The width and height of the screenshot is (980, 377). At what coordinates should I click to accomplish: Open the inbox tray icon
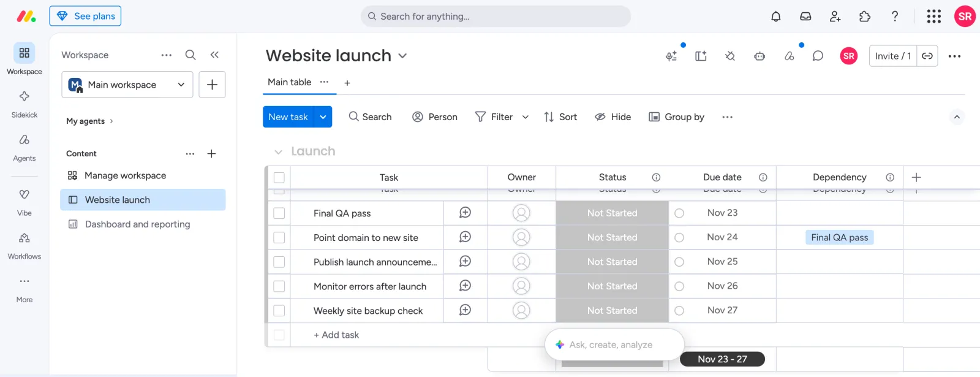click(x=805, y=17)
